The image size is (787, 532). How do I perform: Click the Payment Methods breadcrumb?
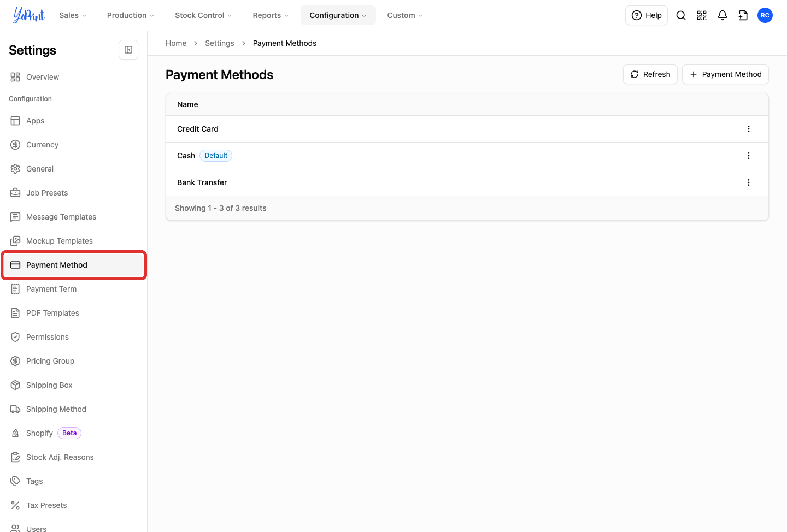285,43
